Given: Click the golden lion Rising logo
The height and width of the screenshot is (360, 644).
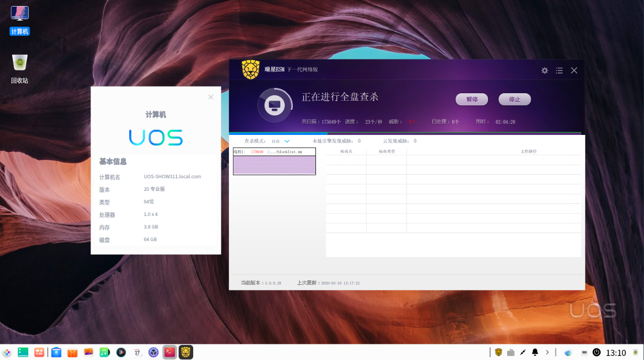Looking at the screenshot, I should point(250,69).
